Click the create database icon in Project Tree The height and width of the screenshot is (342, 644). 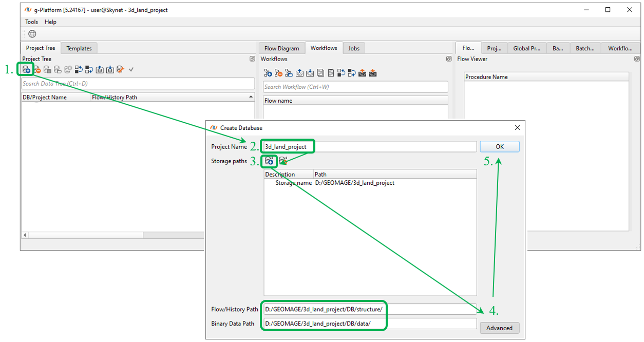pyautogui.click(x=26, y=69)
